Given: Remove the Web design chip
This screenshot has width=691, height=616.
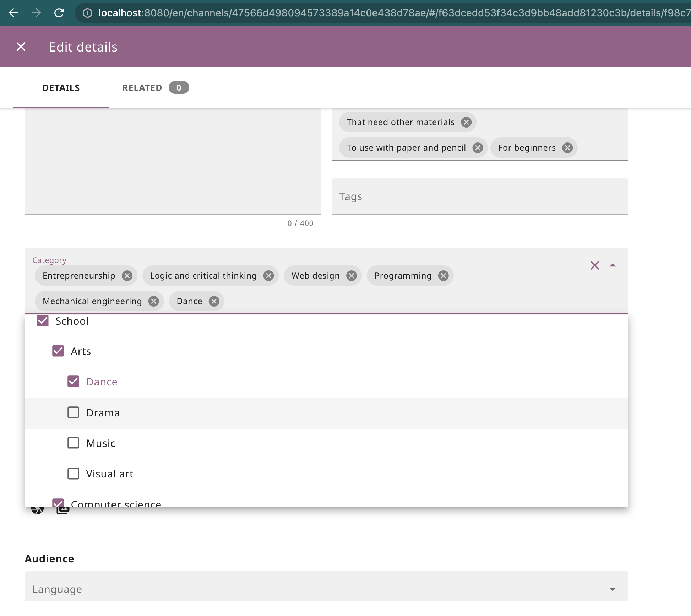Looking at the screenshot, I should [x=351, y=276].
